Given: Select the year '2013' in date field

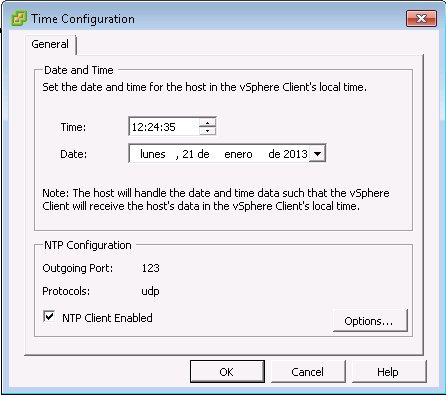Looking at the screenshot, I should click(296, 154).
